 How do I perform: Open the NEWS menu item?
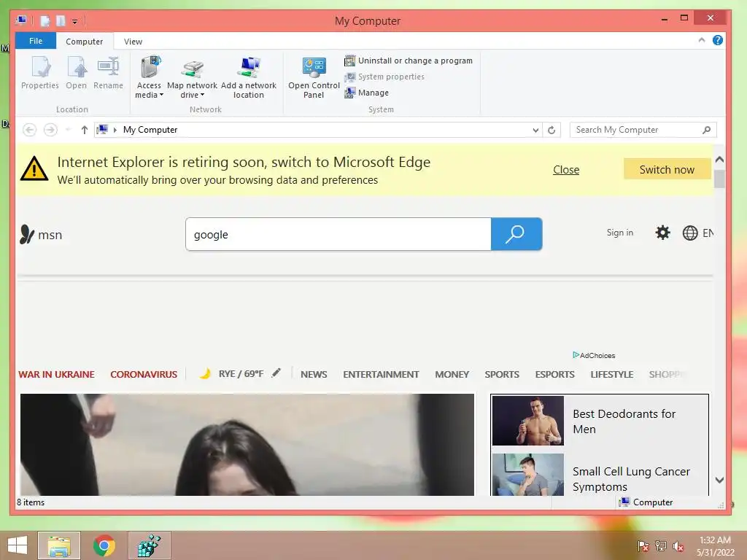coord(314,374)
